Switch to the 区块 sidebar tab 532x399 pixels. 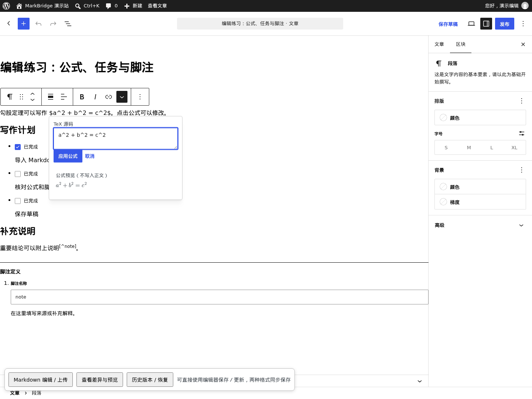coord(461,44)
